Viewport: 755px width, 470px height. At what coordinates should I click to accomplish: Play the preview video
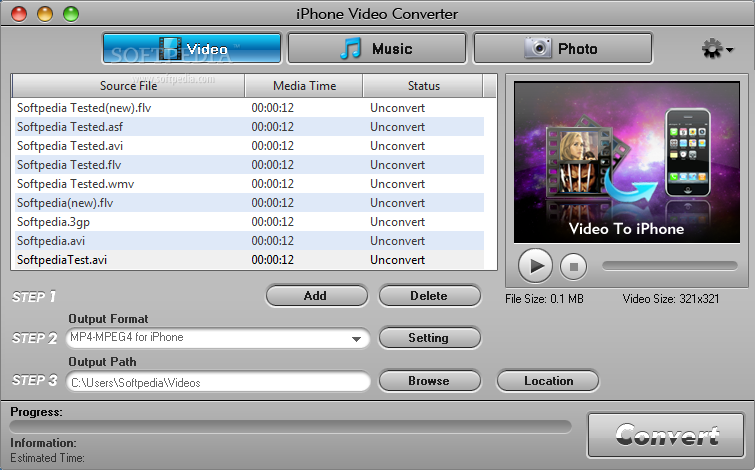535,266
